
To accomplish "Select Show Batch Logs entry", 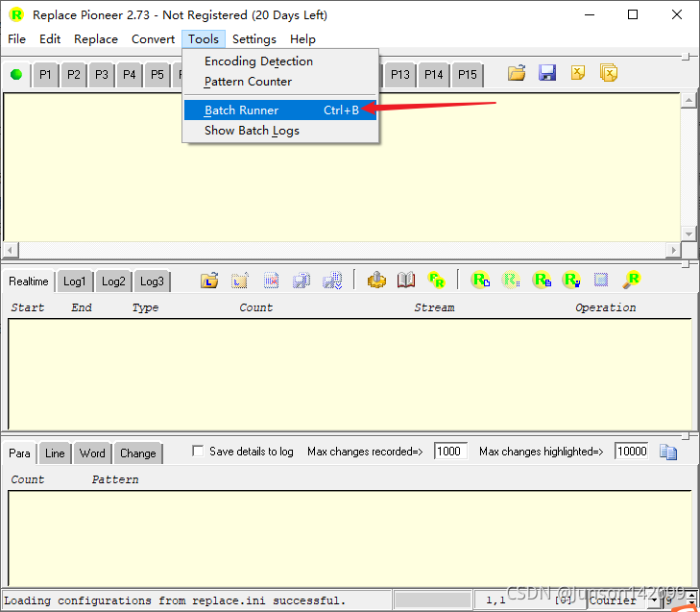I will click(280, 131).
